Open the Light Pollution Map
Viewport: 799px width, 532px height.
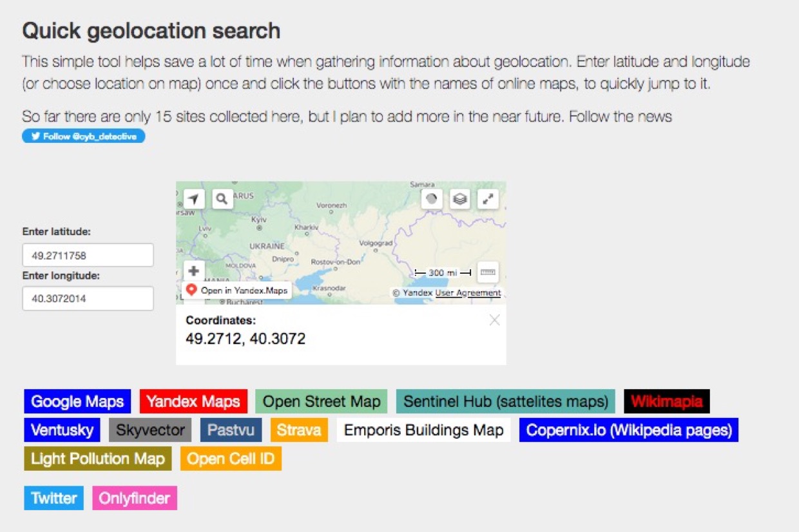(98, 459)
